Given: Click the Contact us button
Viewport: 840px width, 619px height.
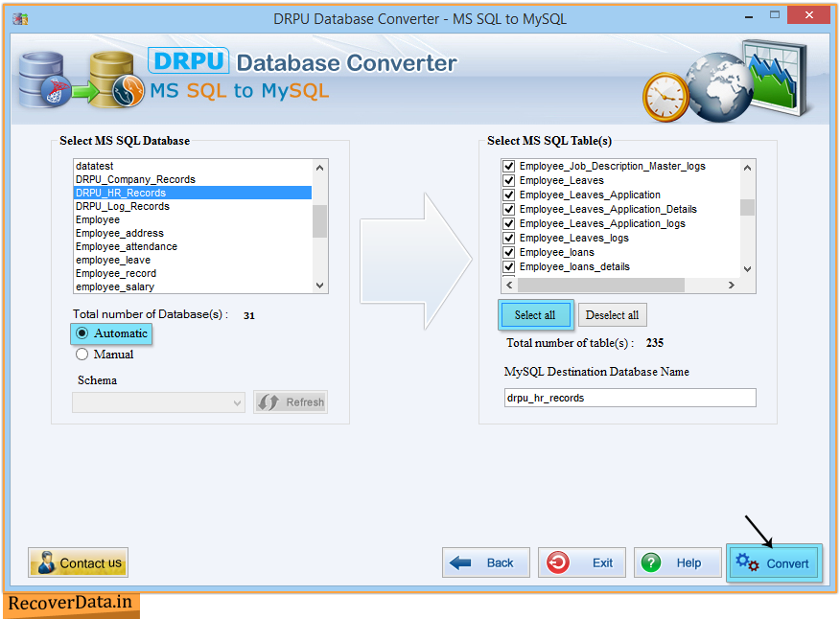Looking at the screenshot, I should click(x=79, y=562).
